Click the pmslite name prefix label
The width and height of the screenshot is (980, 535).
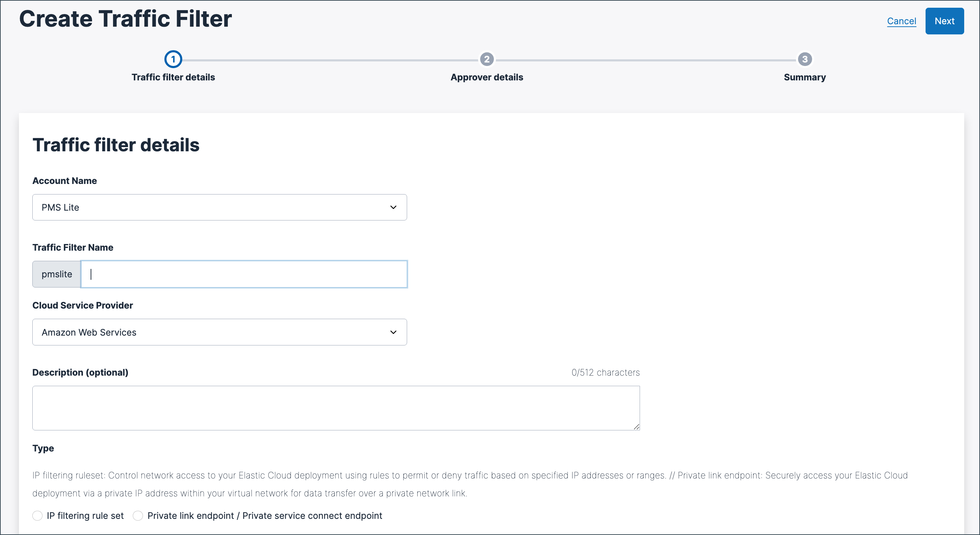[x=56, y=274]
